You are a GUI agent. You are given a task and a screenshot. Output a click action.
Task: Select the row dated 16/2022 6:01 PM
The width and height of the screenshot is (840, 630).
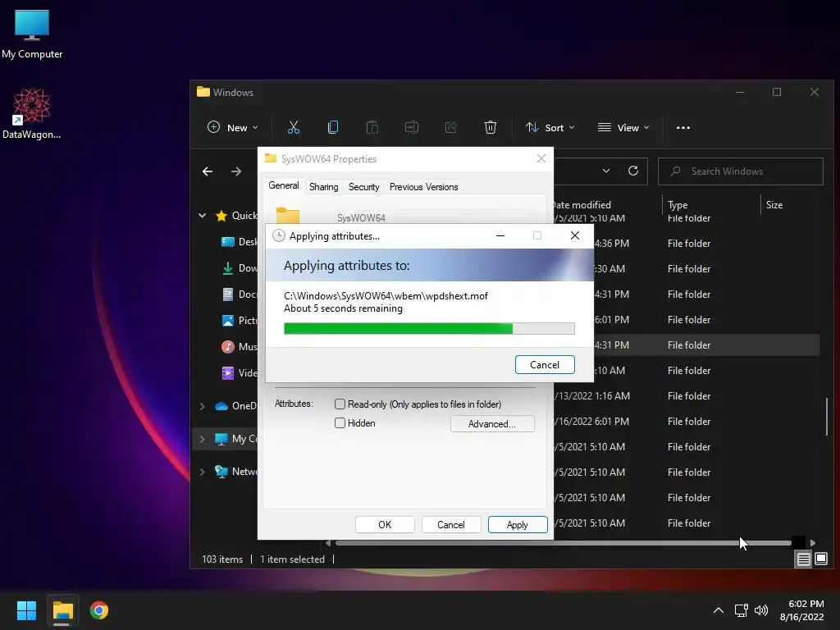(685, 422)
